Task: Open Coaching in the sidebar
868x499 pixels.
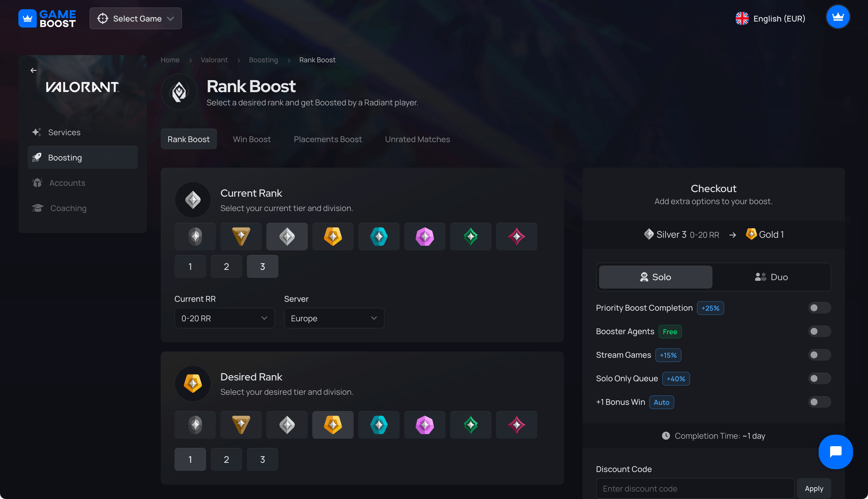Action: click(x=83, y=208)
